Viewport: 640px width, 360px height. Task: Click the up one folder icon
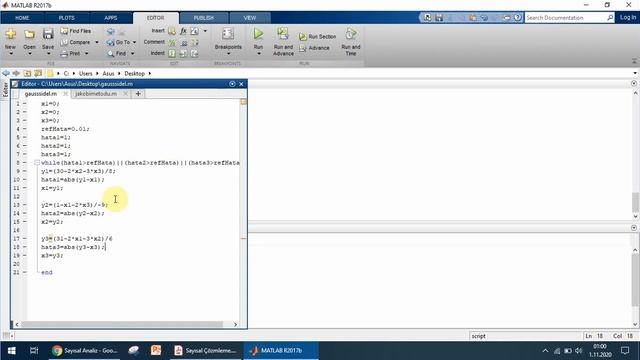27,73
